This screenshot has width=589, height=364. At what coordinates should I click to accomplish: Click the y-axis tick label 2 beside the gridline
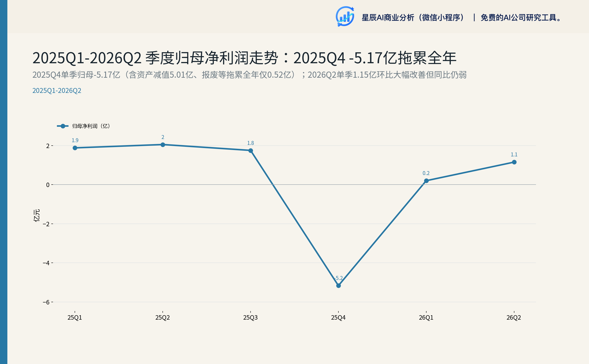(48, 146)
